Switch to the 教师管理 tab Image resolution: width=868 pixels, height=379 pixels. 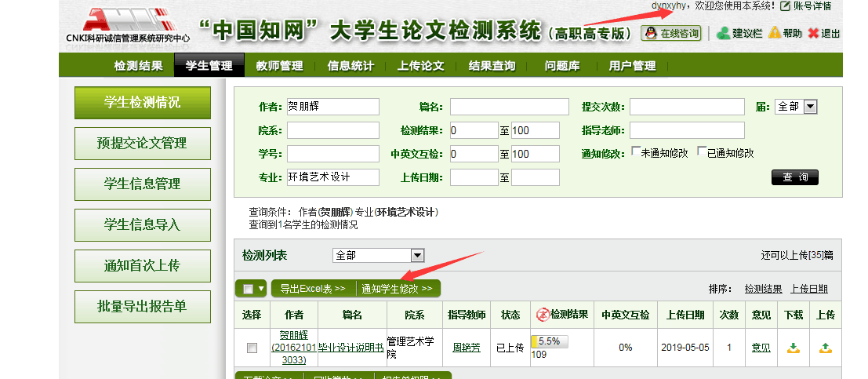[279, 66]
